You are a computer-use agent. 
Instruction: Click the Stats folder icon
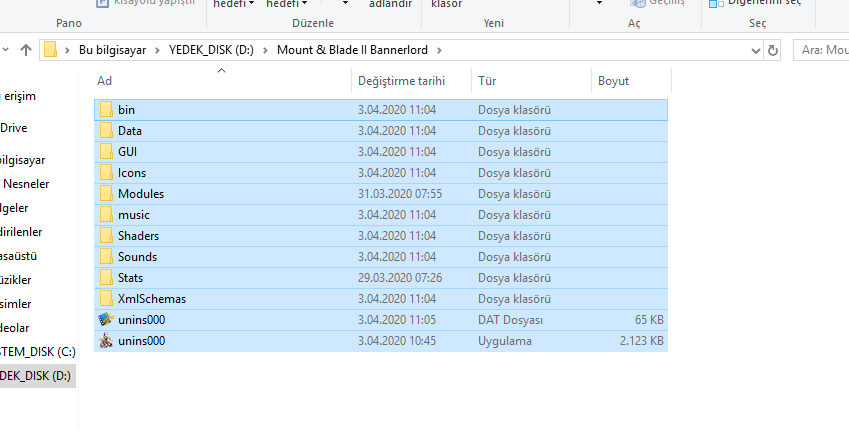tap(106, 278)
